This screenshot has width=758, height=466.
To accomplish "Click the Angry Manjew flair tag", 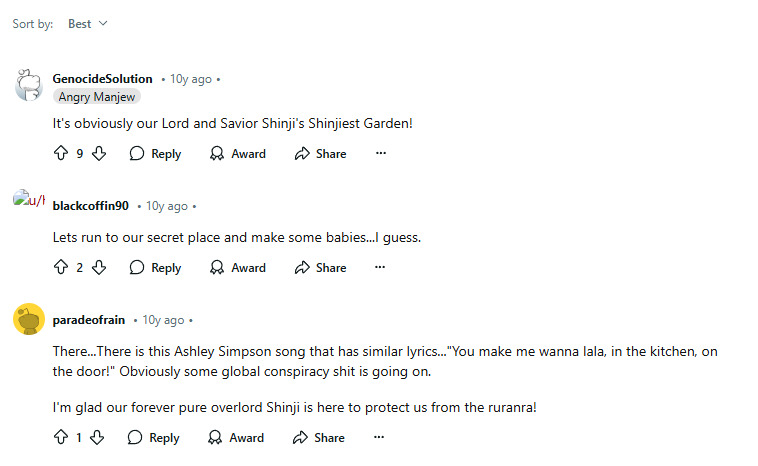I will pos(97,97).
